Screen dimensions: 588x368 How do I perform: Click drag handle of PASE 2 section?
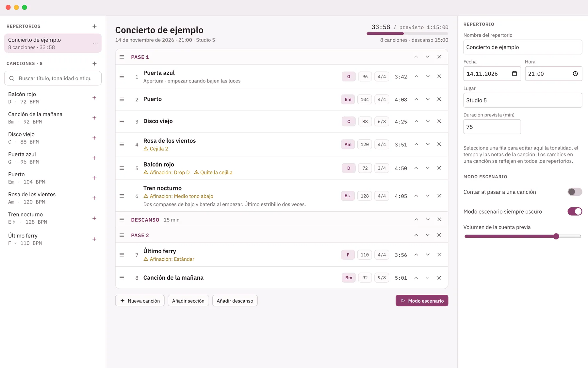click(122, 235)
